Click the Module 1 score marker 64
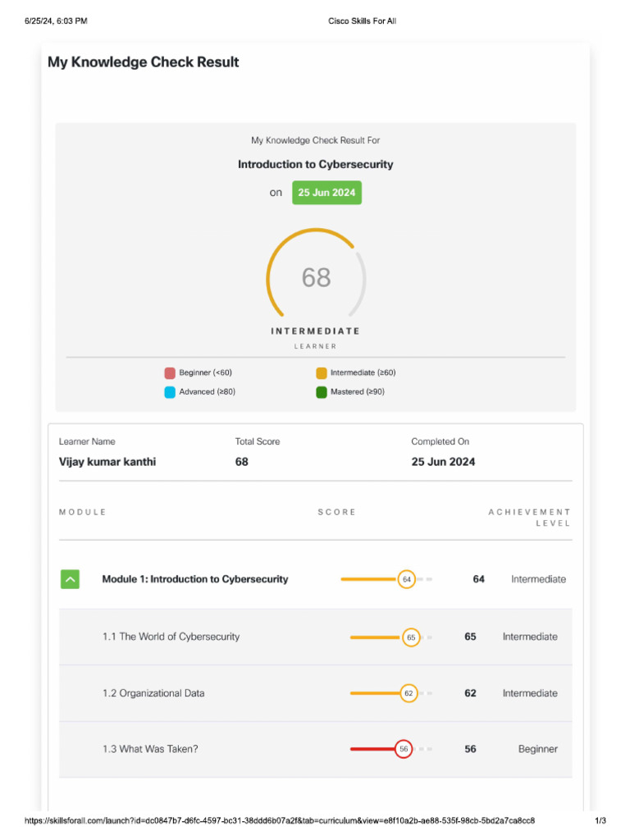Image resolution: width=630 pixels, height=840 pixels. [407, 579]
